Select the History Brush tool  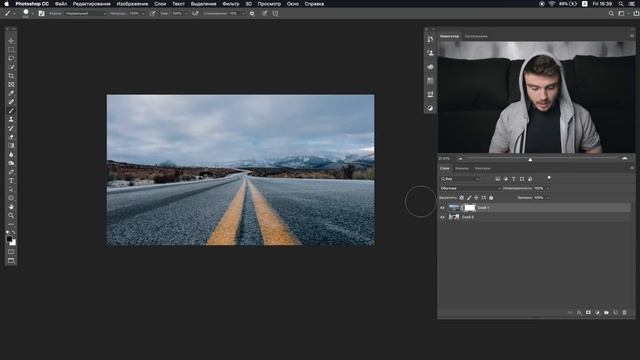click(x=11, y=128)
